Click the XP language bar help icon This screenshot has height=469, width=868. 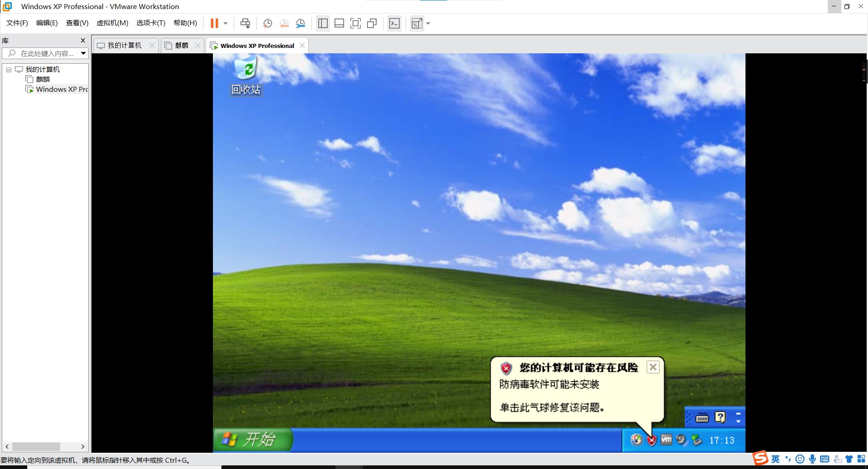[x=720, y=417]
